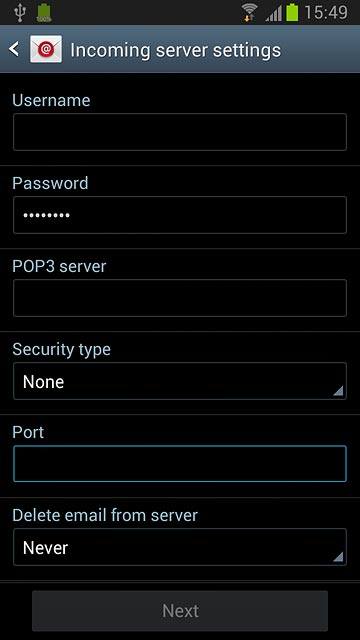Screen dimensions: 360x640
Task: Tap the corner arrow of the Never dropdown
Action: pos(338,557)
